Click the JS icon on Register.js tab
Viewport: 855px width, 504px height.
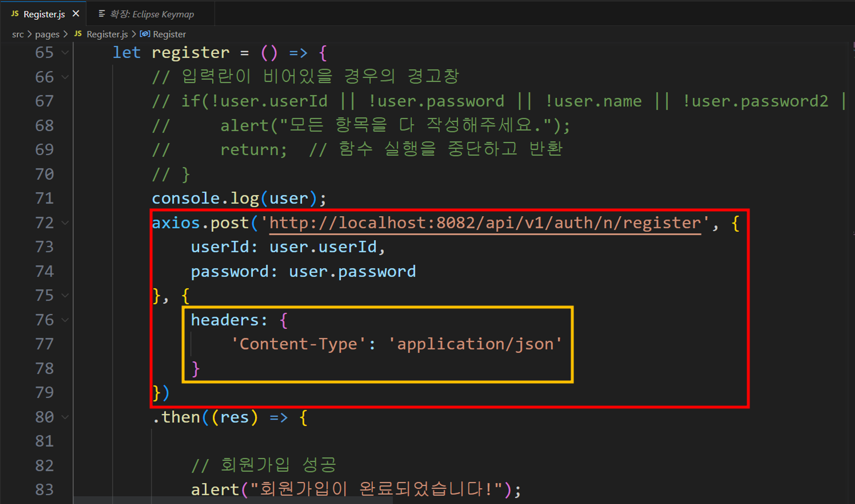(x=15, y=14)
